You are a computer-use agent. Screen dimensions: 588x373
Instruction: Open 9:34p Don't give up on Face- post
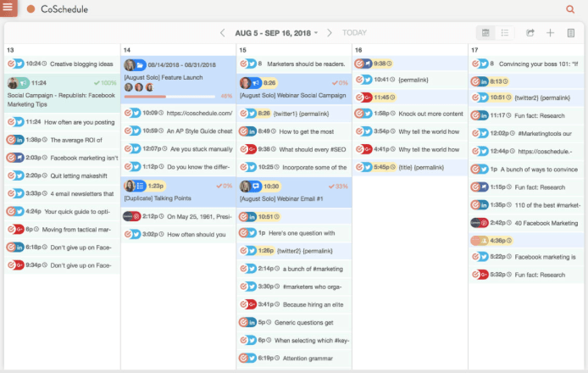pos(62,265)
